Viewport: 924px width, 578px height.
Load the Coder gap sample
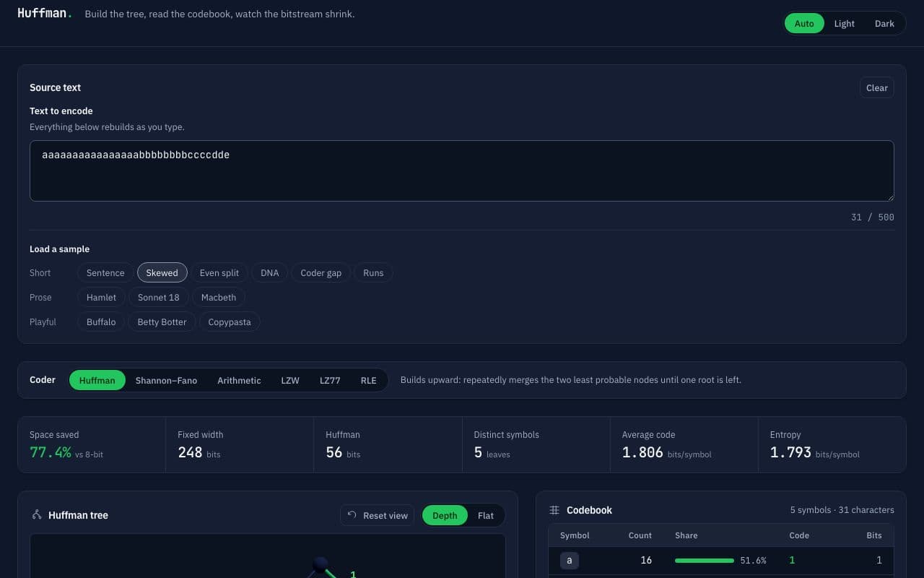coord(321,272)
